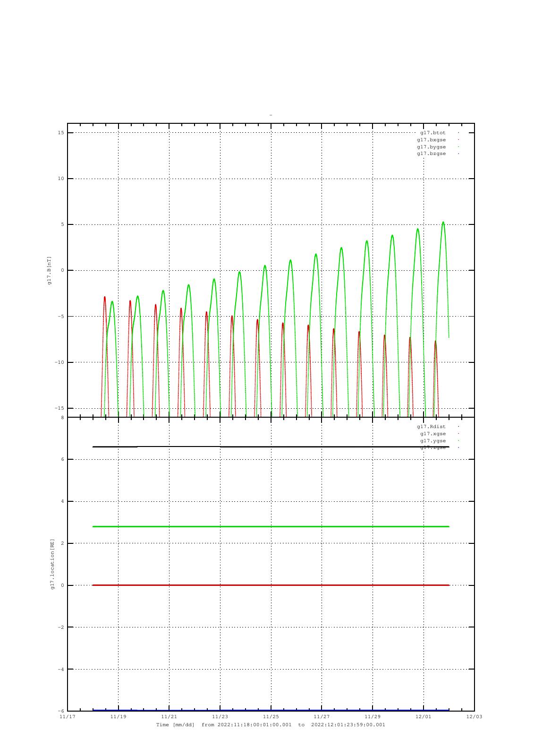Click the 0 tick on the g17.B[nT] axis
Screen dimensions: 534x756
coord(63,270)
